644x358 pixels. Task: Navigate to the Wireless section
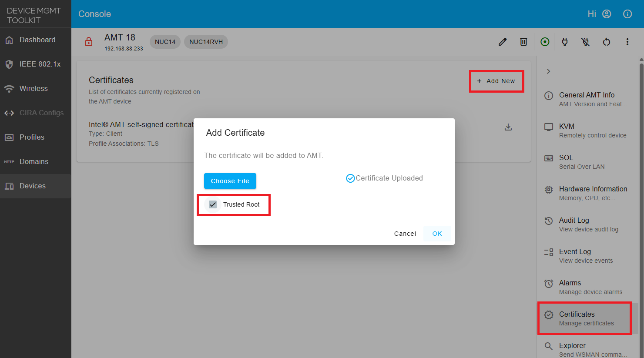pyautogui.click(x=34, y=88)
